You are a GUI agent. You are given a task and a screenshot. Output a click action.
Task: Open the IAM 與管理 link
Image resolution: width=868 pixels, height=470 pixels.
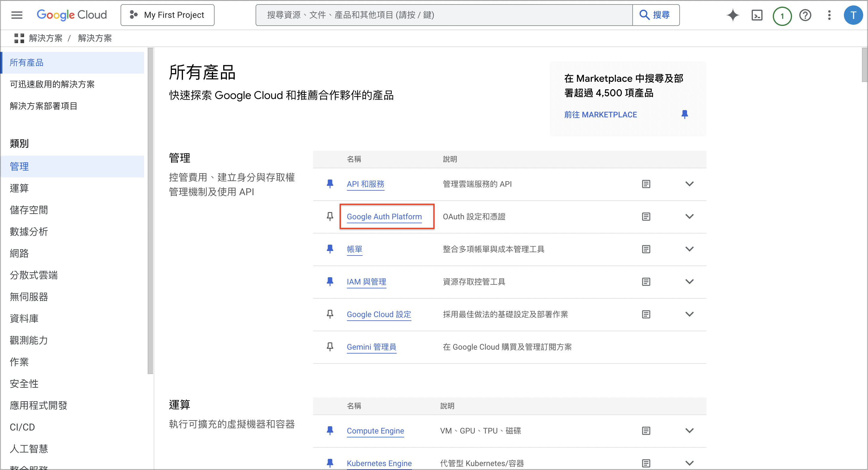click(x=366, y=282)
